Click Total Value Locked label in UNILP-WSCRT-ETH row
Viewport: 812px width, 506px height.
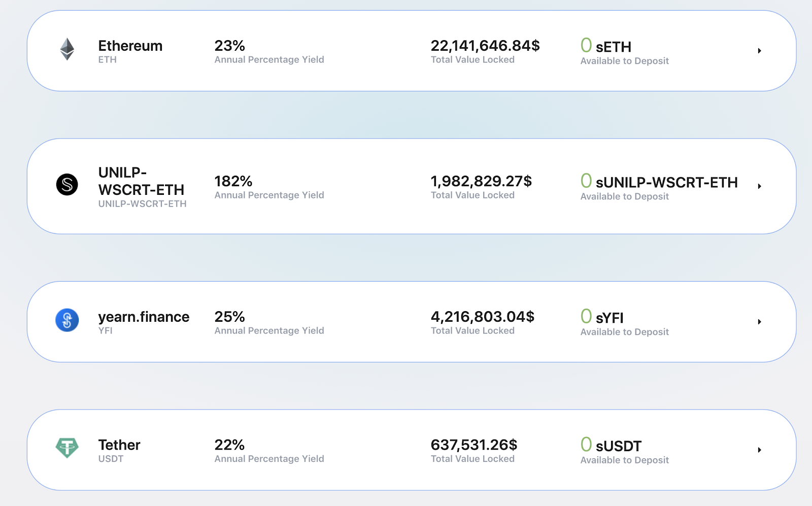tap(473, 195)
